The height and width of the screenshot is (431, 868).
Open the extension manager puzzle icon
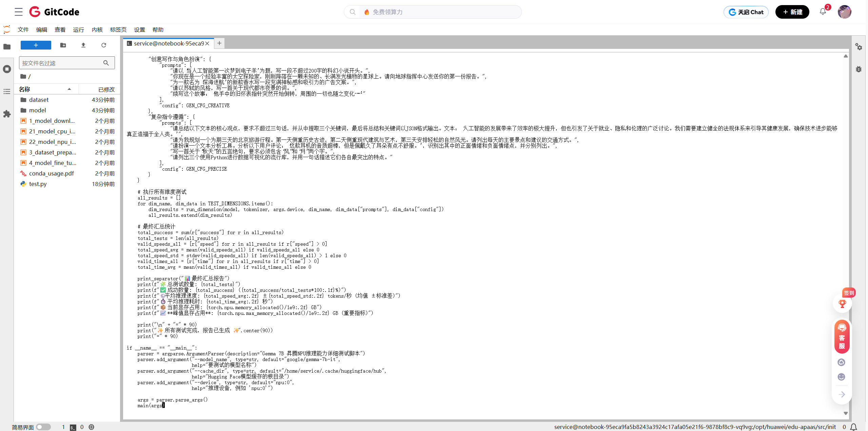7,114
